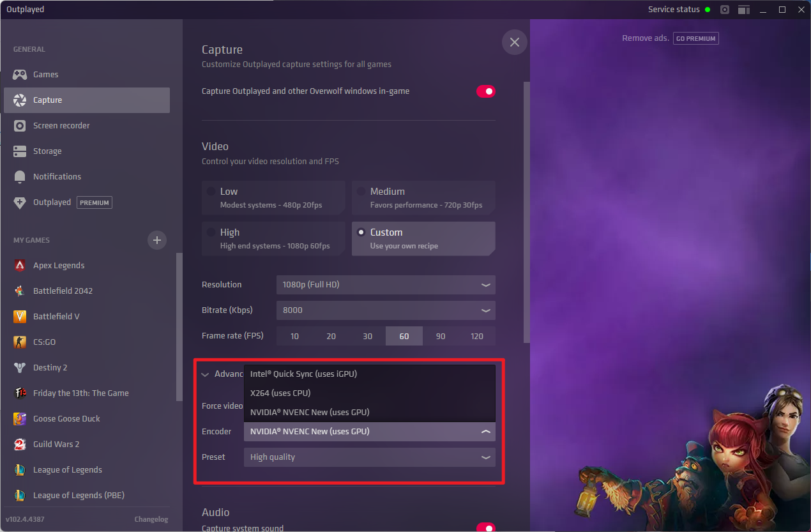Select the High video quality preset
The image size is (811, 532).
point(273,239)
